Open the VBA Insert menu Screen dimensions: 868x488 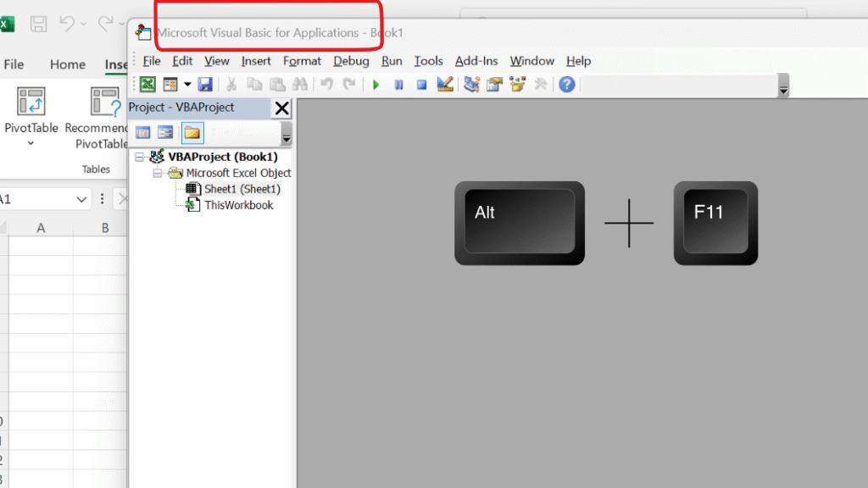[x=256, y=61]
